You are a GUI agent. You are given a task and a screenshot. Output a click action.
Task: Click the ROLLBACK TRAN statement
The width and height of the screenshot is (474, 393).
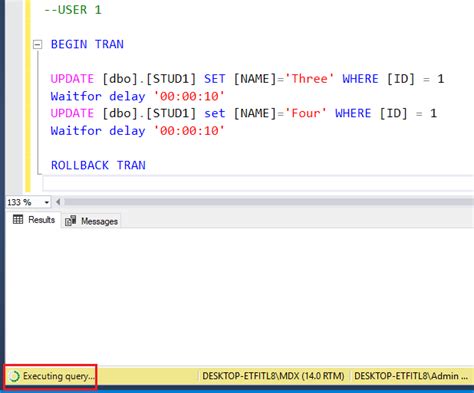tap(98, 165)
